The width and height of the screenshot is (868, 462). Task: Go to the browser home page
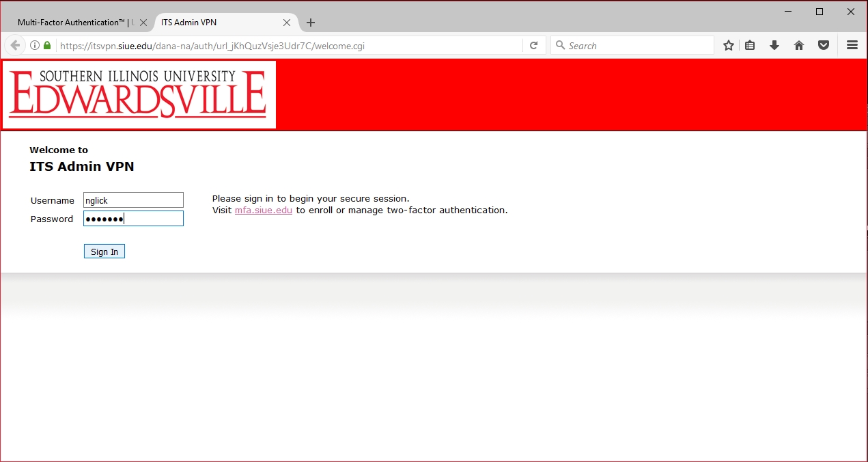tap(799, 46)
